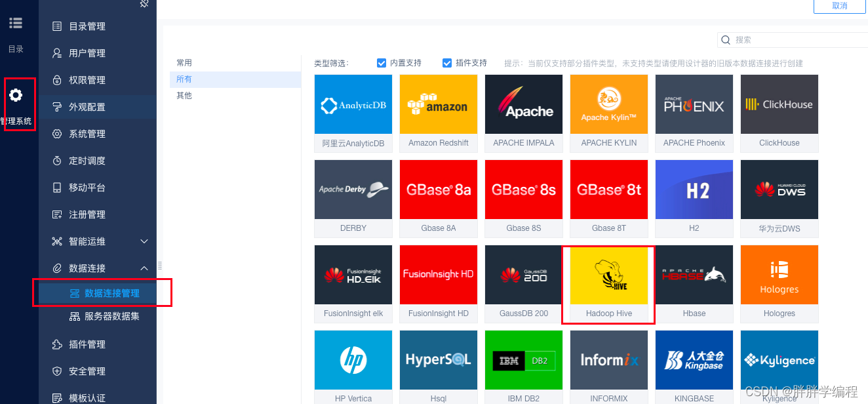Choose the FusionInsight elk tile
Screen dimensions: 868x404
353,284
